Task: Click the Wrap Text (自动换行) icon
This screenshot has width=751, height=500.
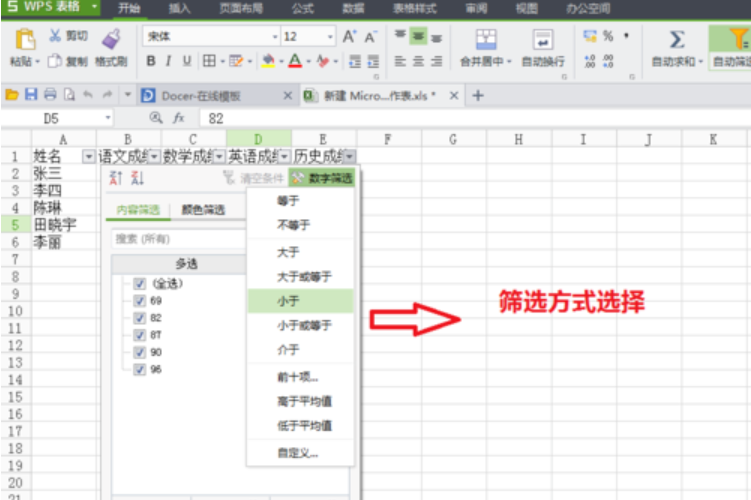Action: pos(543,39)
